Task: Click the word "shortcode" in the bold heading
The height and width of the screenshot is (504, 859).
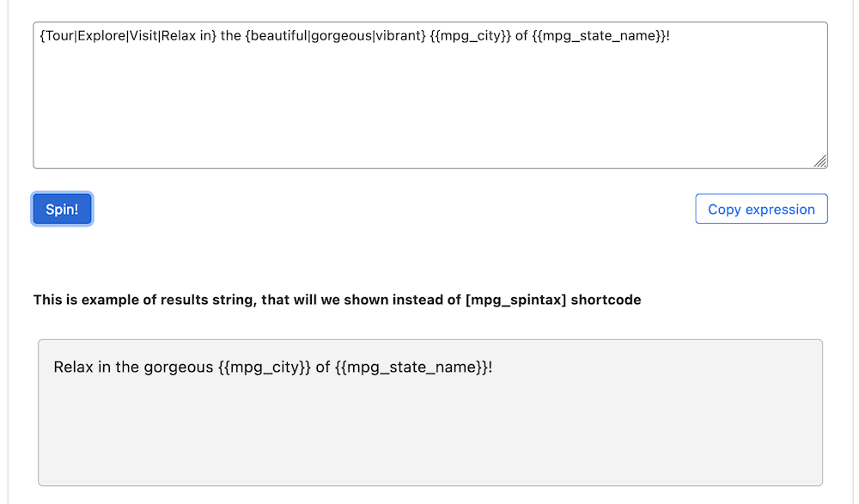Action: tap(606, 300)
